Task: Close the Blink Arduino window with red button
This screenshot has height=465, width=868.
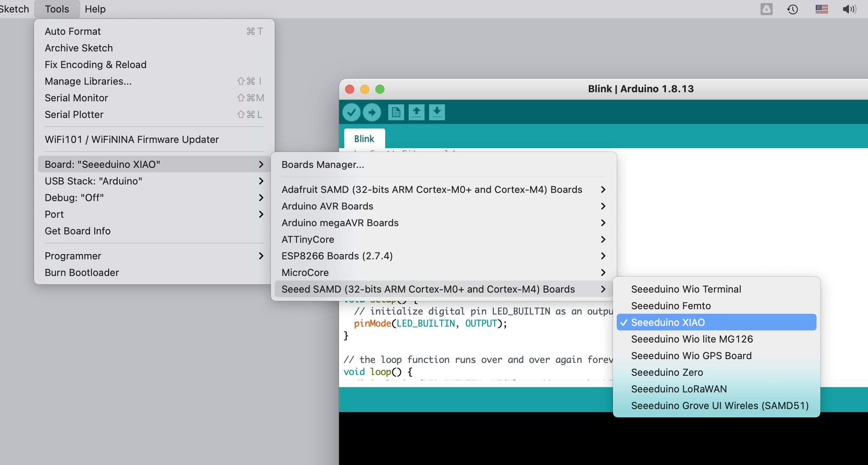Action: (350, 89)
